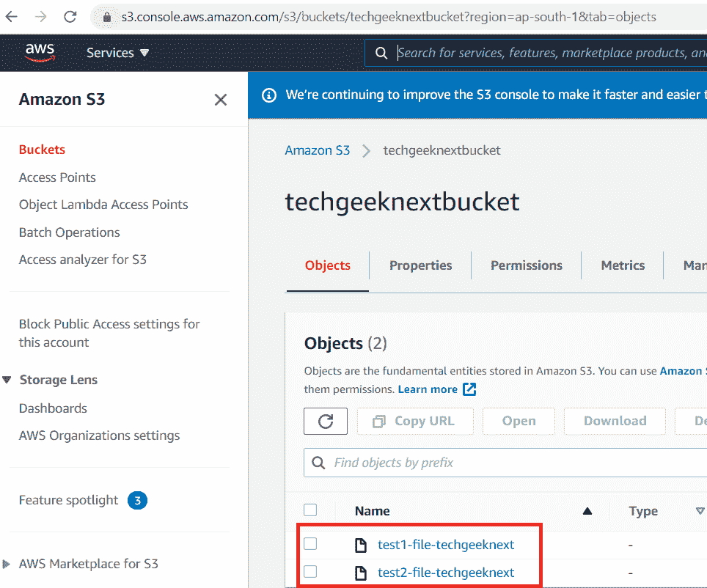
Task: Click magnifier icon in prefix search box
Action: point(318,463)
